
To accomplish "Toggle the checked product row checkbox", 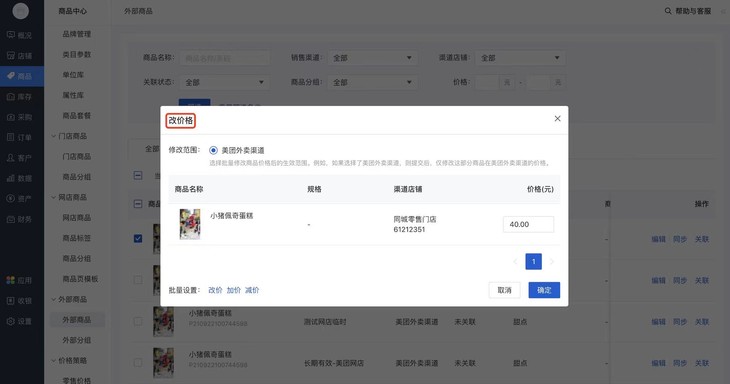I will point(138,239).
